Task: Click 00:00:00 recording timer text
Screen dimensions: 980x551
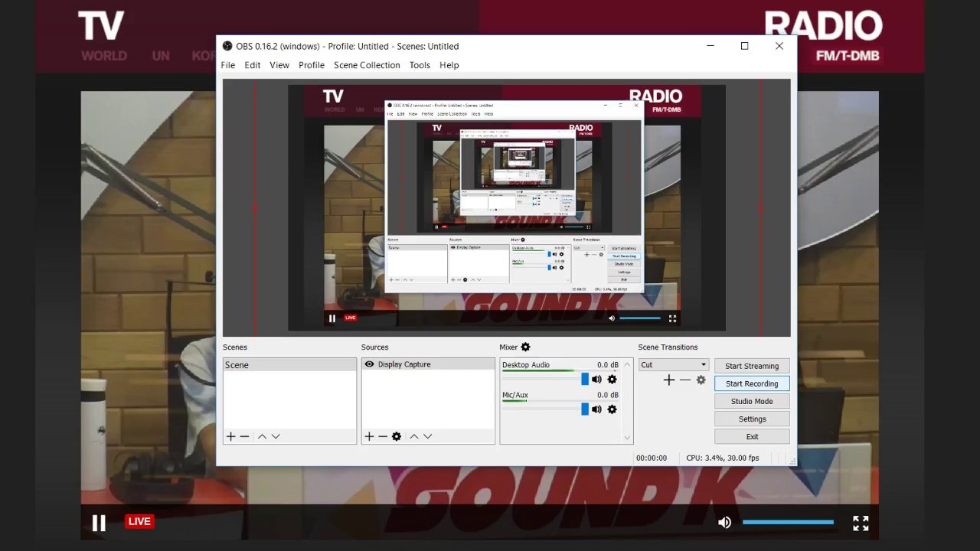Action: [652, 458]
